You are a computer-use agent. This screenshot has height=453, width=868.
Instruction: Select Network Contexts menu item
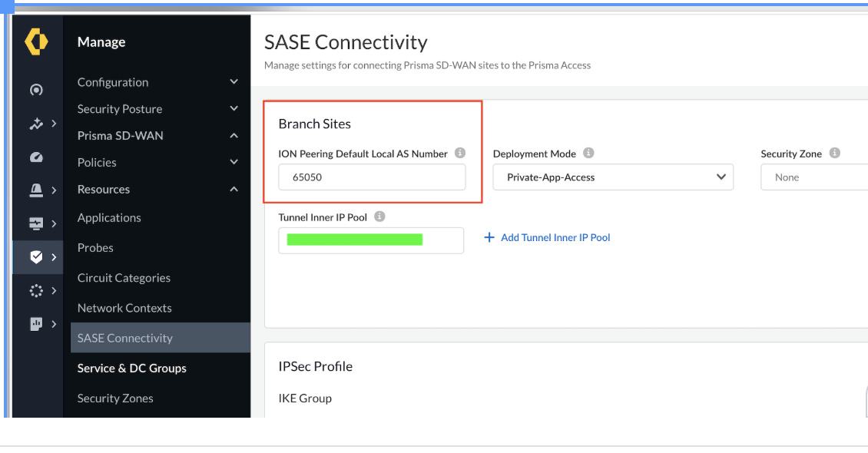tap(124, 308)
